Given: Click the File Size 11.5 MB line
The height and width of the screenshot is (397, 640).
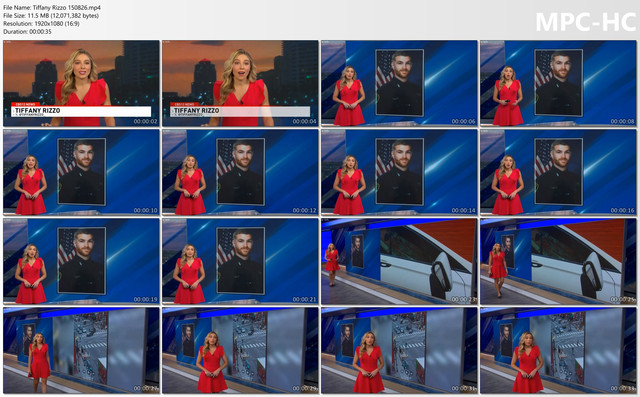Looking at the screenshot, I should pos(51,16).
